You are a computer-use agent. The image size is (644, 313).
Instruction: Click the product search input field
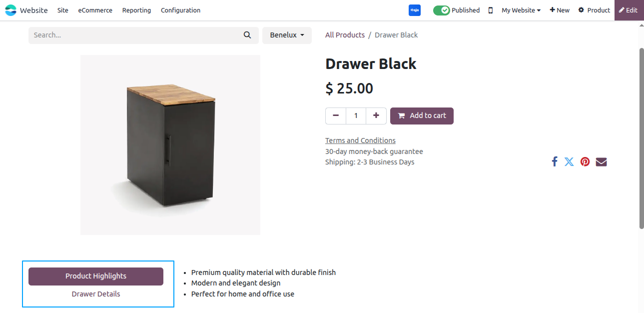[x=134, y=35]
